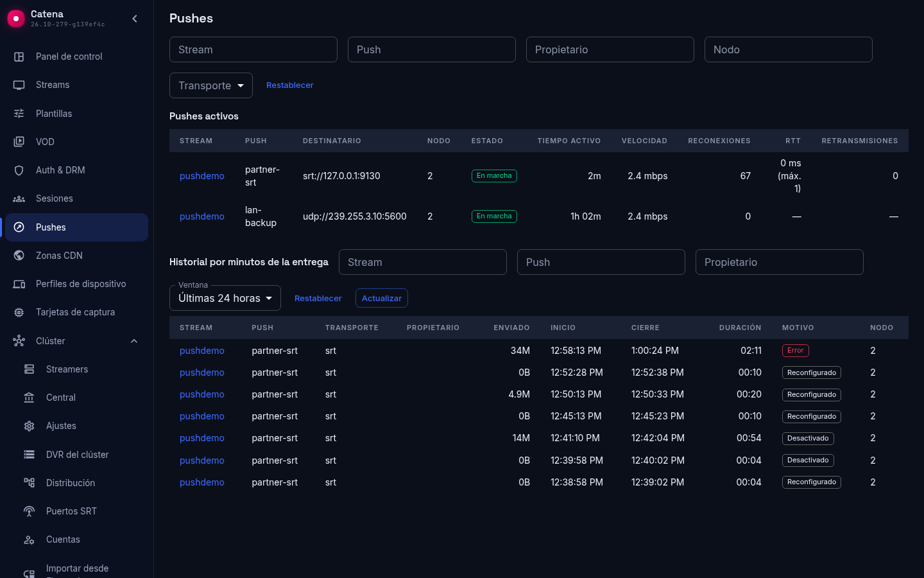Open the Transporte dropdown filter
The width and height of the screenshot is (924, 578).
tap(211, 85)
